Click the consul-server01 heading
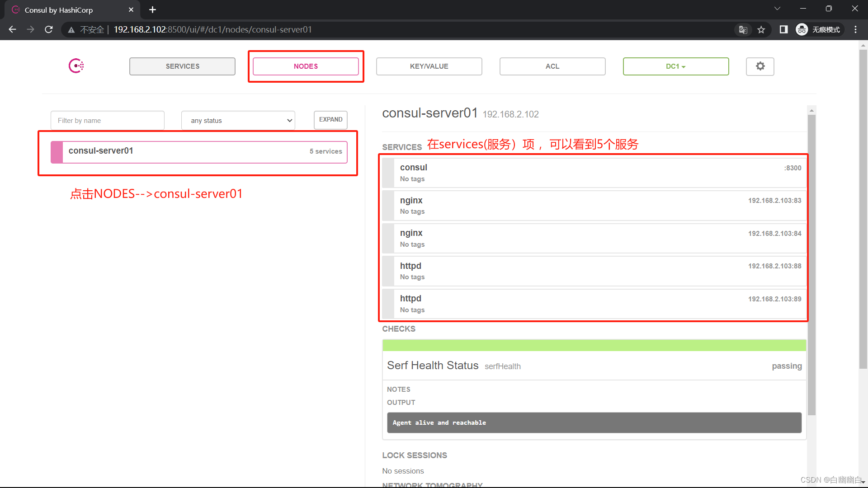The height and width of the screenshot is (488, 868). 430,113
